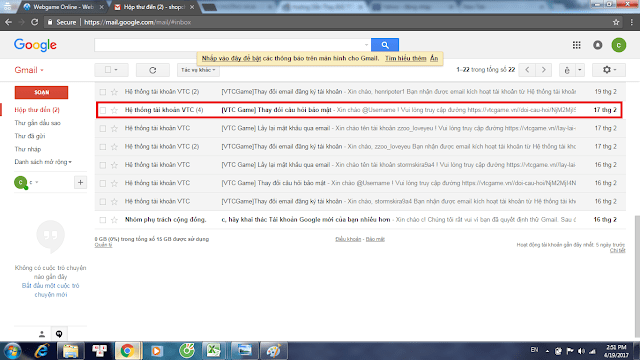Open Windows Start menu
Image resolution: width=640 pixels, height=360 pixels.
[12, 351]
